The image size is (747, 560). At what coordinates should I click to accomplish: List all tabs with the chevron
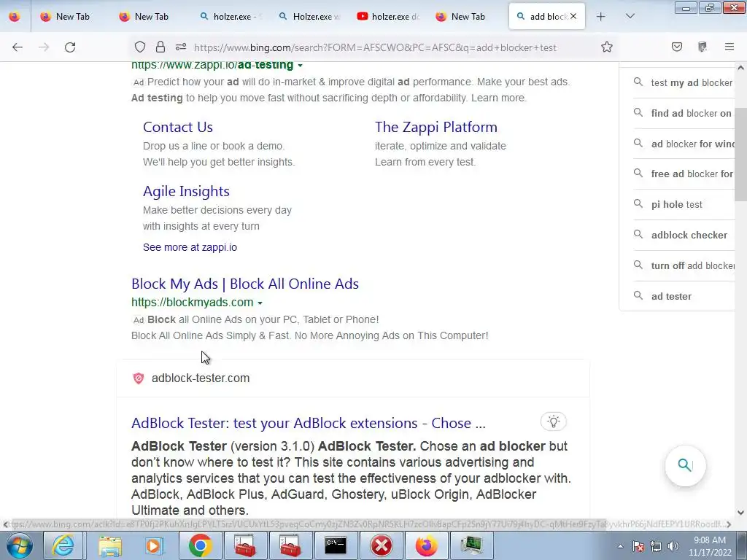tap(630, 17)
